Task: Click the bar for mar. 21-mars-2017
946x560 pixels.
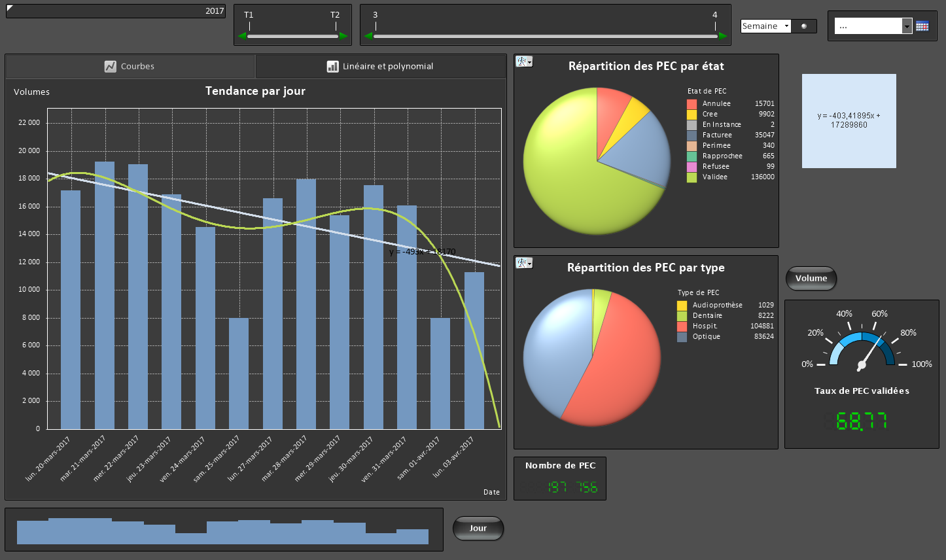Action: point(105,296)
